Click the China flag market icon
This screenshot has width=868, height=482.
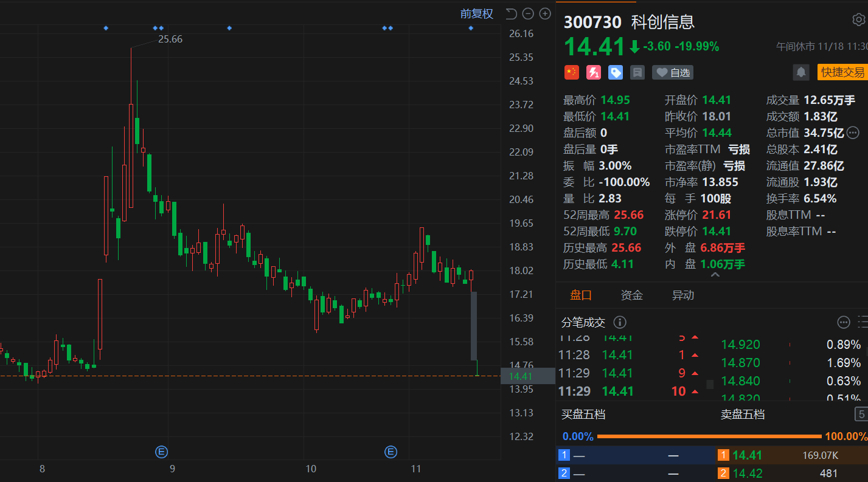(571, 72)
